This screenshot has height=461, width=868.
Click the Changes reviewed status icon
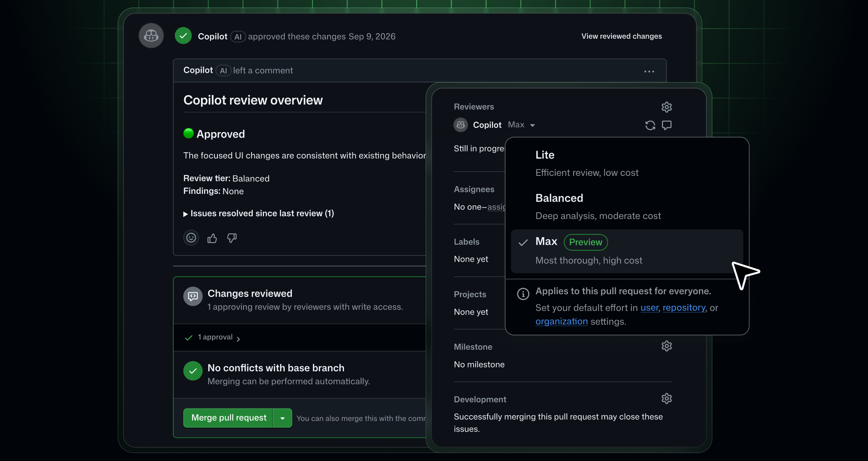(193, 297)
